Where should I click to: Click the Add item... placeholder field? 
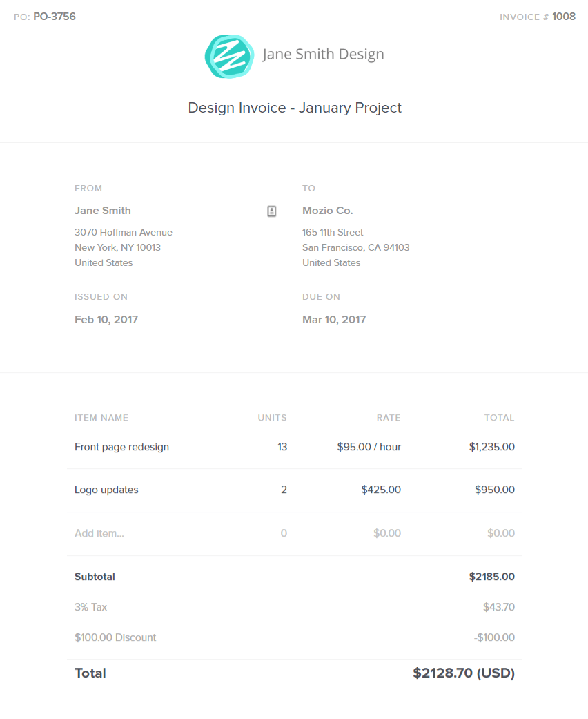[x=99, y=533]
